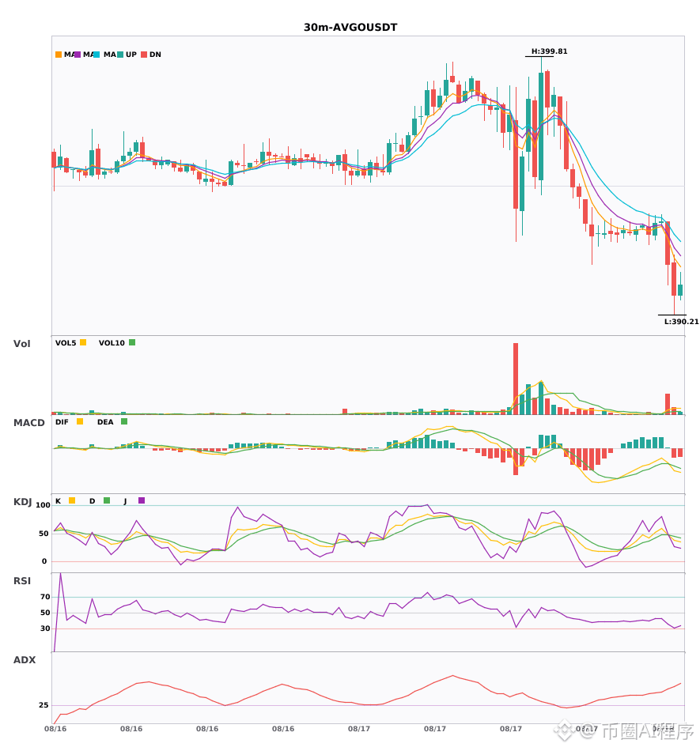Click the ADX panel label
Screen dimensions: 700x751
[x=25, y=660]
